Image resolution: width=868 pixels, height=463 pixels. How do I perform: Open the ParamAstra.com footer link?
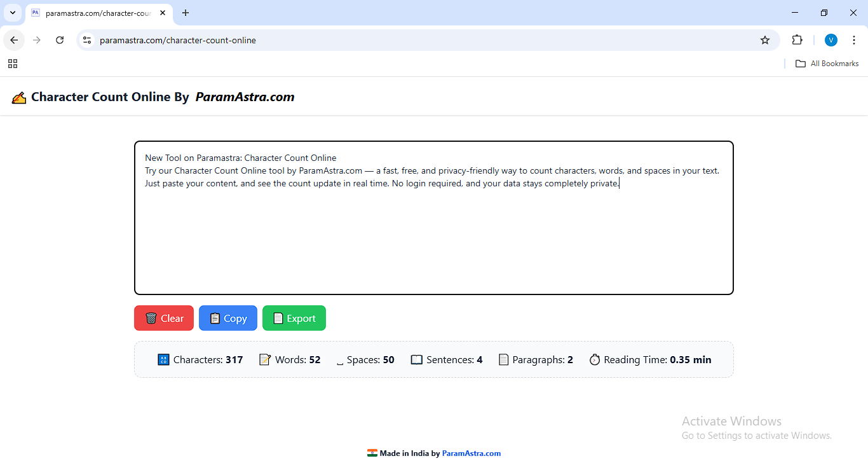click(471, 453)
